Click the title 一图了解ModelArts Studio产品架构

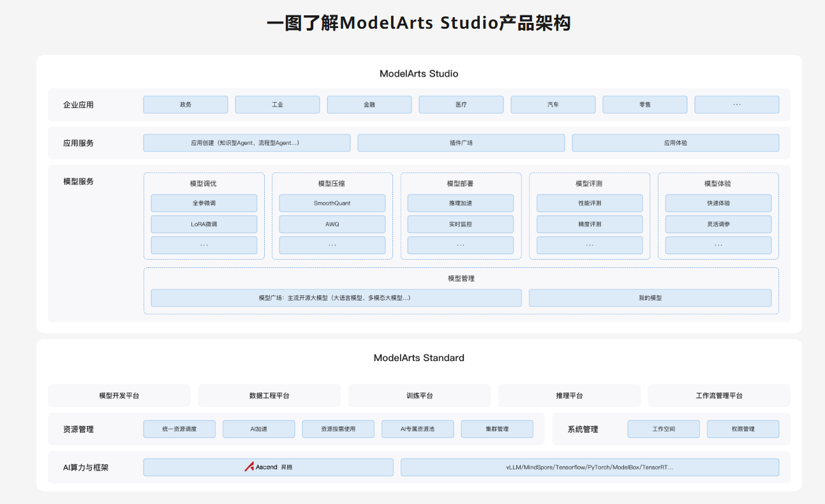(419, 23)
